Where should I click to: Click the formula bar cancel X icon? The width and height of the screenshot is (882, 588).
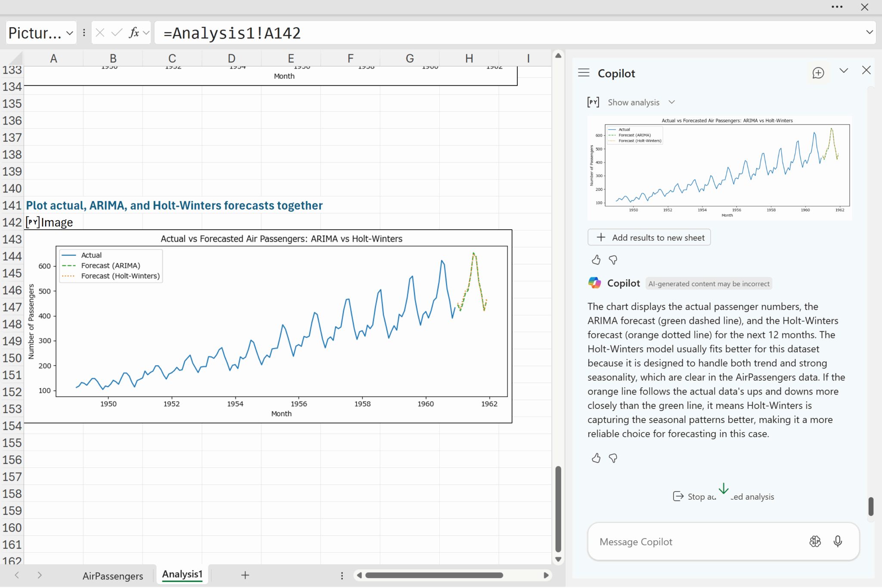click(x=100, y=33)
